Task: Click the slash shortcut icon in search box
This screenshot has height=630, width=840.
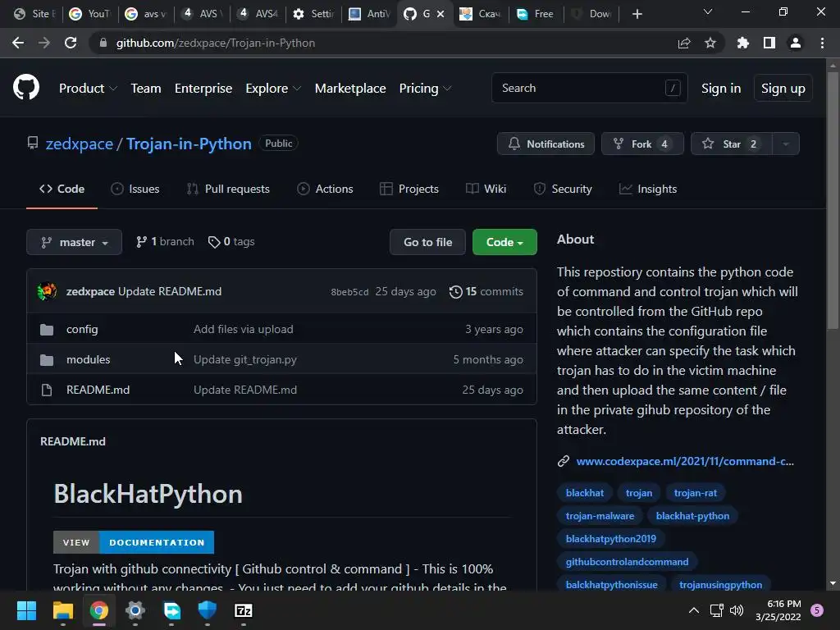Action: (673, 88)
